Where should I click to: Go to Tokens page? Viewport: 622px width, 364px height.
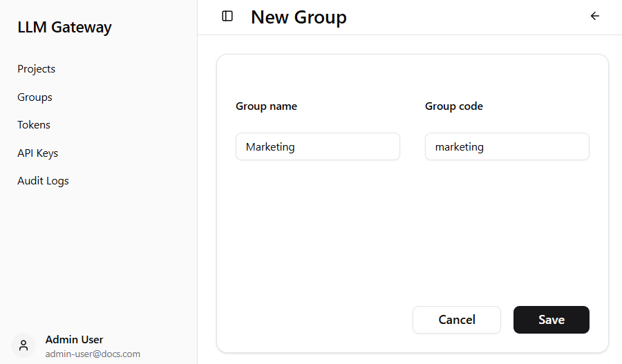(x=34, y=125)
